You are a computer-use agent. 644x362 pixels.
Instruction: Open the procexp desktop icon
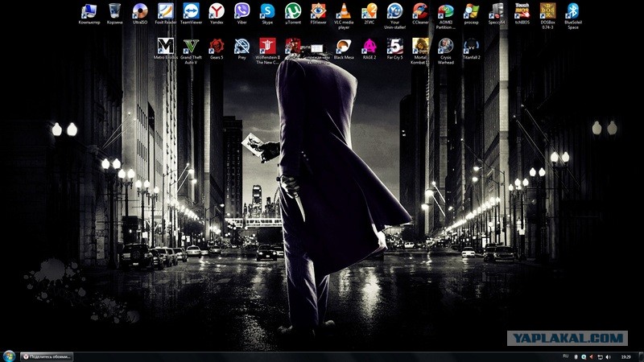471,14
